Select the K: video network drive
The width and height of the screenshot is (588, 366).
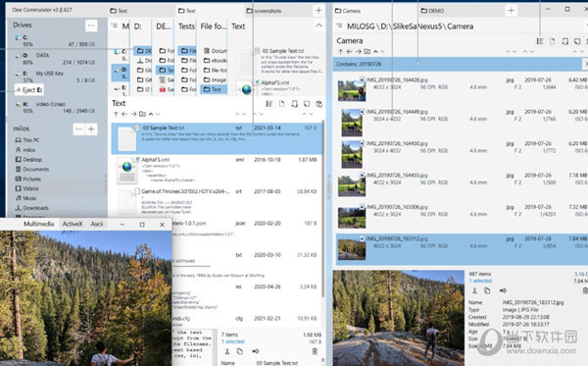55,107
